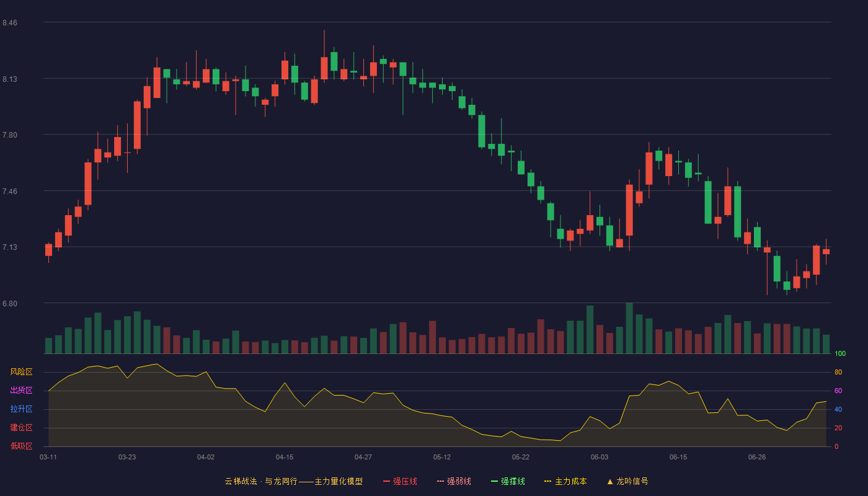868x496 pixels.
Task: Click the 8.46 price axis label
Action: click(x=10, y=23)
